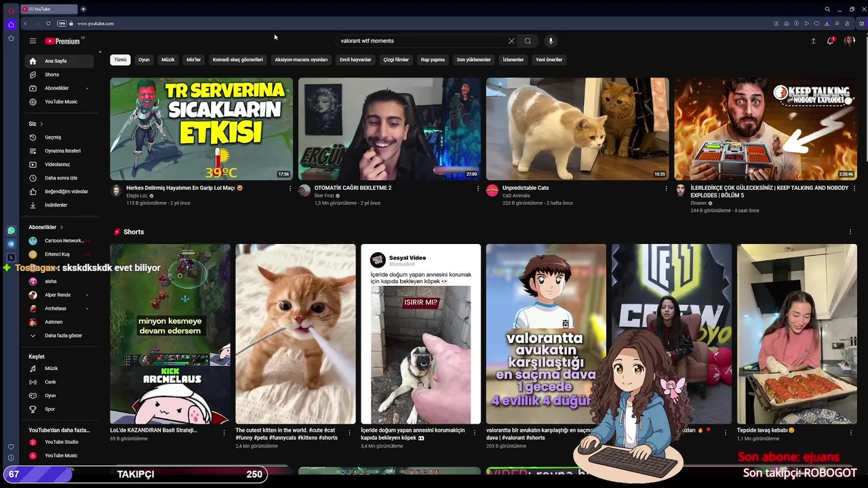Viewport: 868px width, 488px height.
Task: Open Müzik under Keşfet
Action: [60, 368]
